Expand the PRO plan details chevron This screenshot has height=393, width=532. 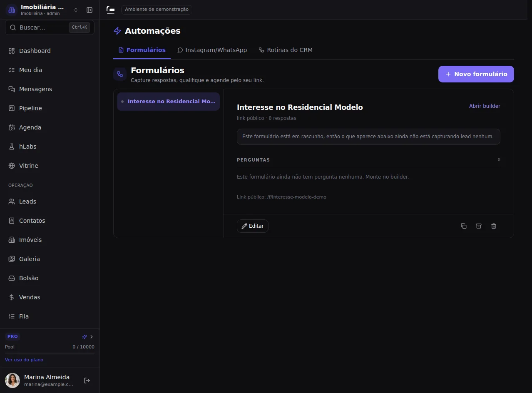92,337
